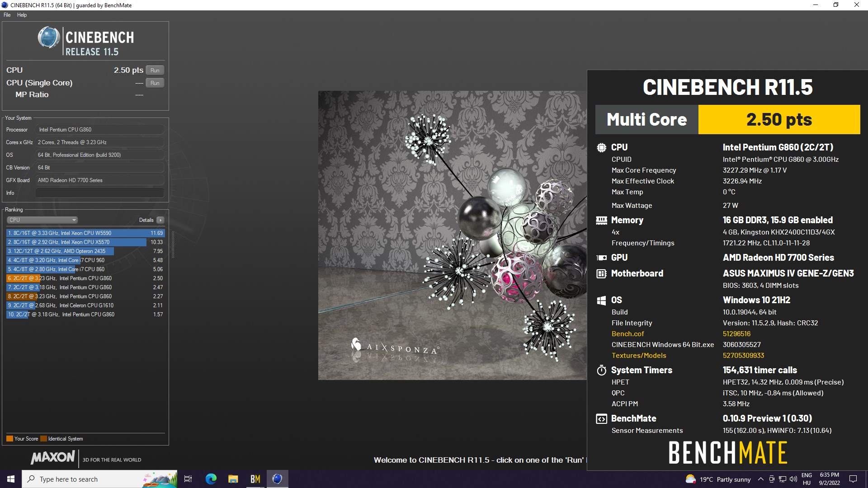Select ranking row with score 2.50

click(85, 278)
